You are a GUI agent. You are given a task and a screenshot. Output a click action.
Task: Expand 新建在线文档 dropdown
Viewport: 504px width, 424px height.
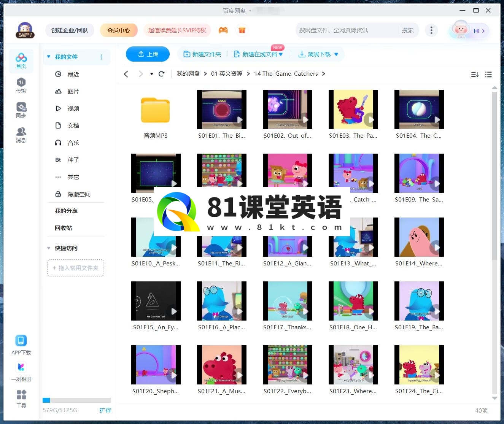[281, 54]
